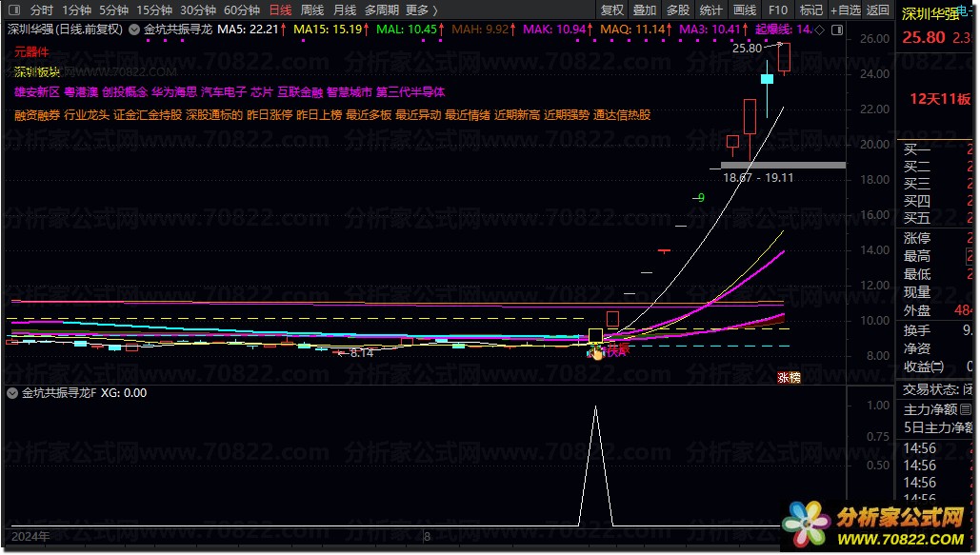Click the 近期新高 style tag
980x555 pixels.
[x=517, y=115]
